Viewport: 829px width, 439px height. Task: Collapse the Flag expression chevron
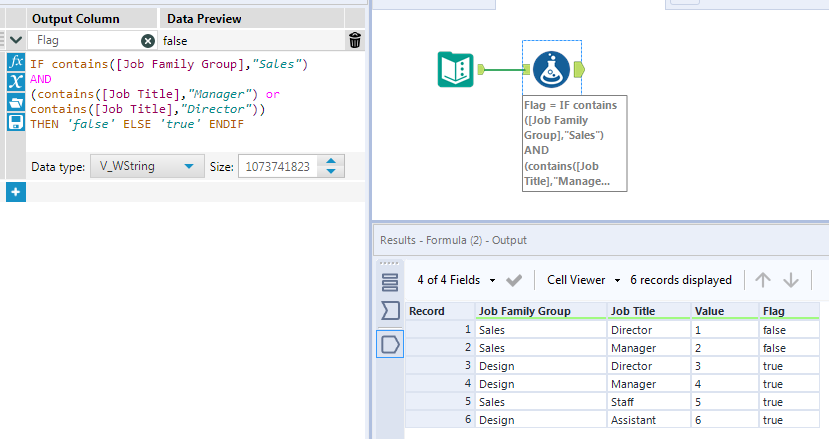[x=15, y=40]
